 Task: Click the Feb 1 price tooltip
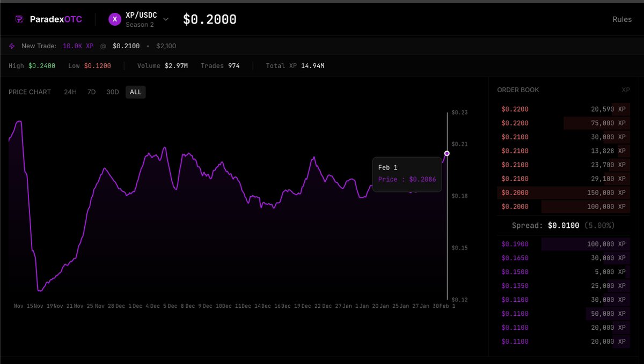(407, 174)
